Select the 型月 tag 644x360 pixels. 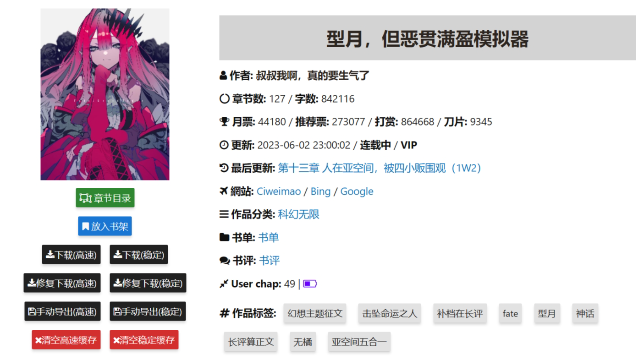(x=546, y=314)
